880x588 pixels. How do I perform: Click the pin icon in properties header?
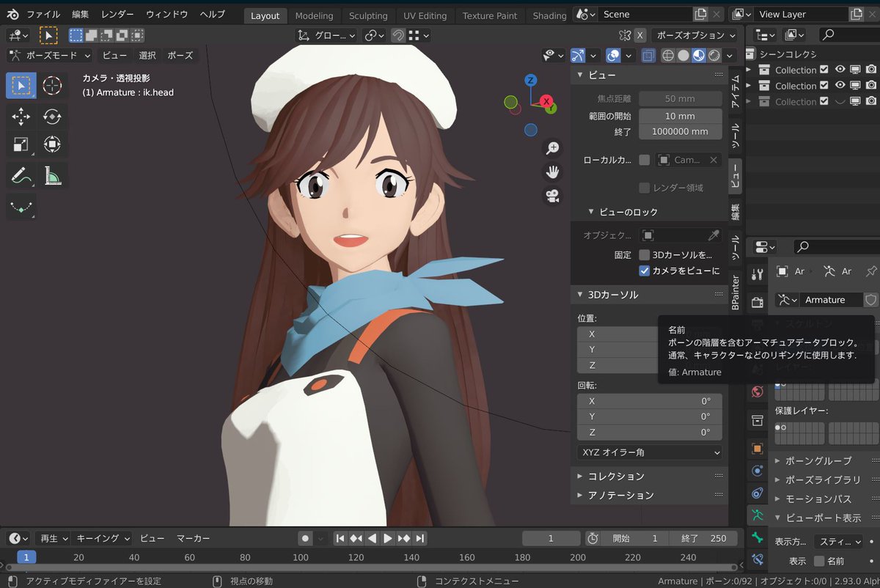tap(870, 271)
